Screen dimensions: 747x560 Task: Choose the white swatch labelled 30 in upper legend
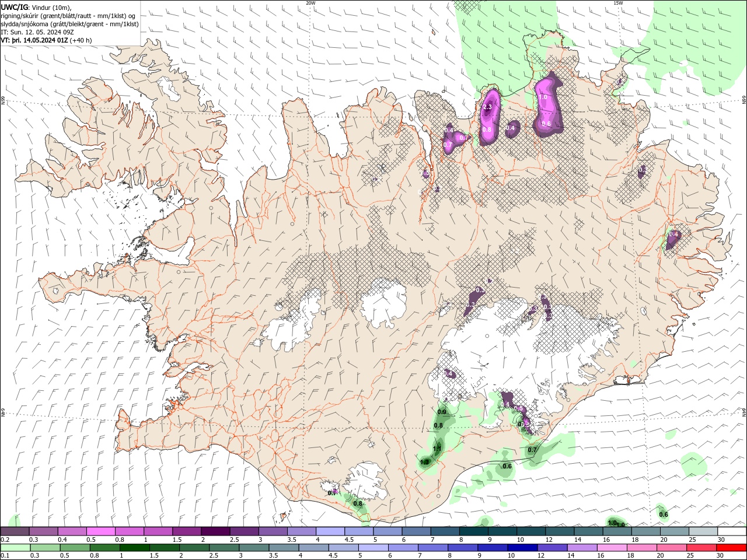click(732, 531)
